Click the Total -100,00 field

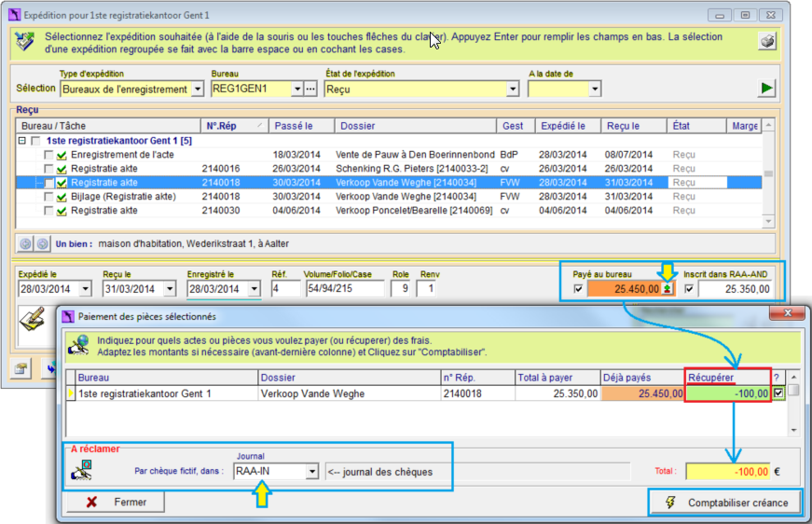(x=728, y=471)
